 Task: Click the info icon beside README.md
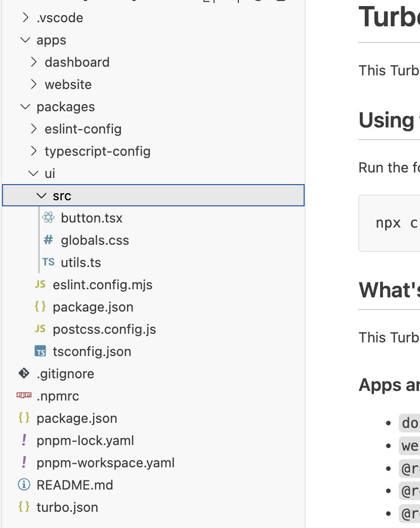pos(24,485)
